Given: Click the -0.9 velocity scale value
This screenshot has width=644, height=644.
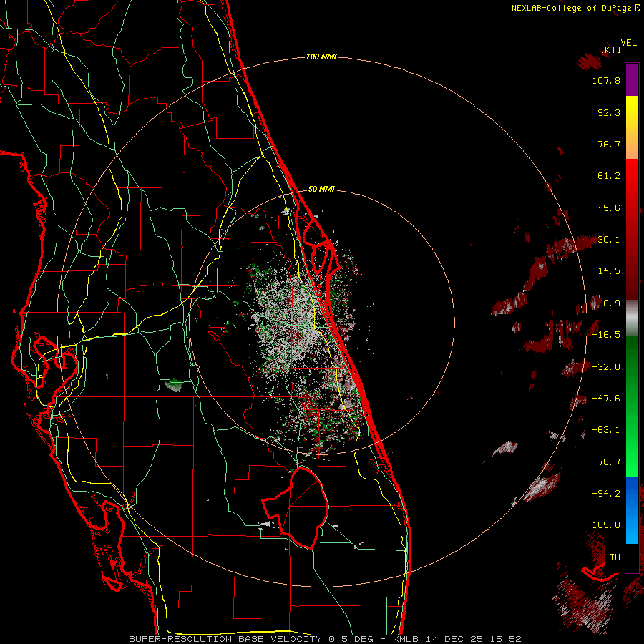Looking at the screenshot, I should [609, 303].
